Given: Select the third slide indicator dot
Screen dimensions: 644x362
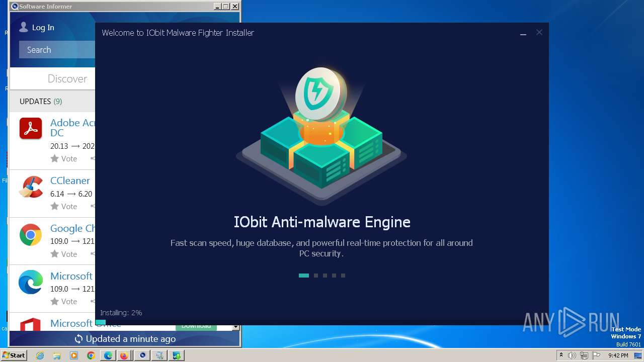Looking at the screenshot, I should coord(325,276).
